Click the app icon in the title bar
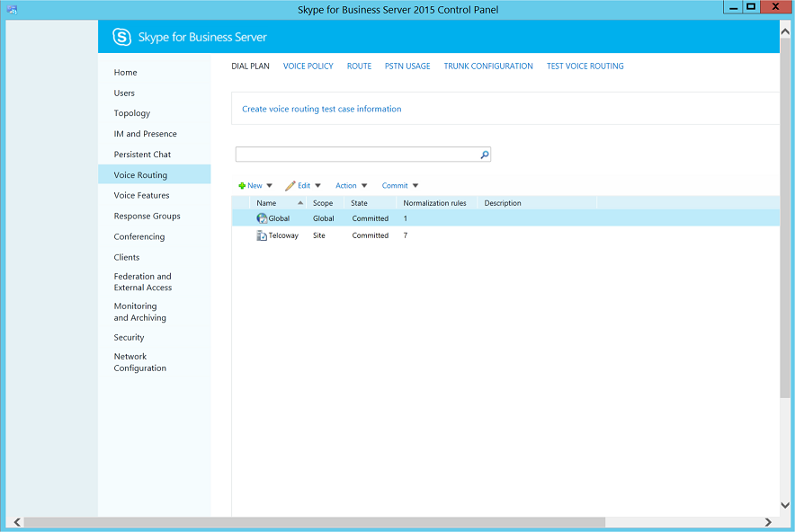Image resolution: width=795 pixels, height=532 pixels. click(x=13, y=10)
